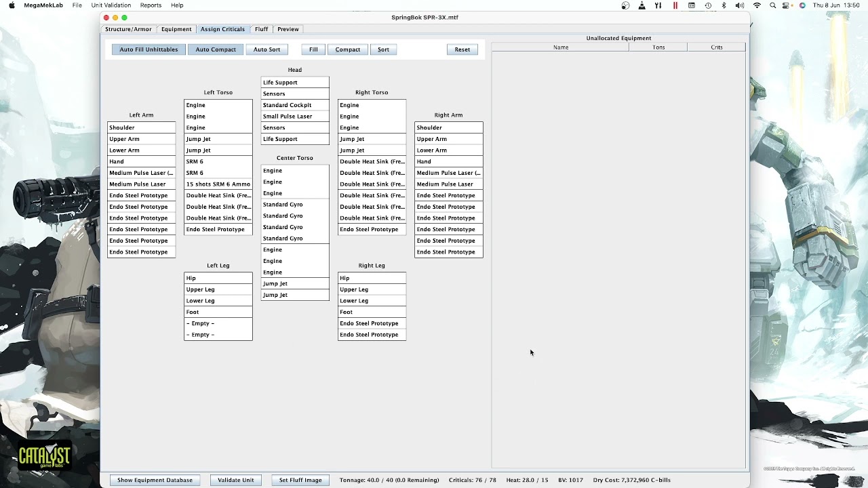Open the volume control menu bar icon

pos(740,5)
